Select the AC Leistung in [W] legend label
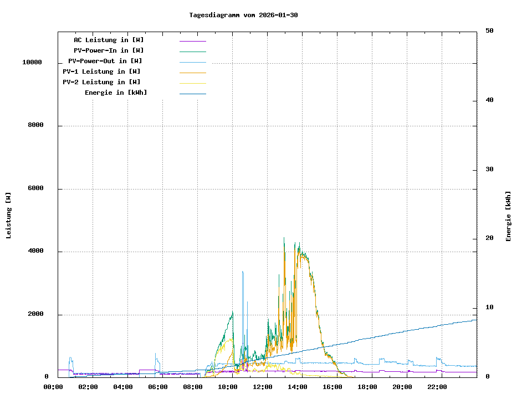This screenshot has height=399, width=532. click(x=109, y=40)
